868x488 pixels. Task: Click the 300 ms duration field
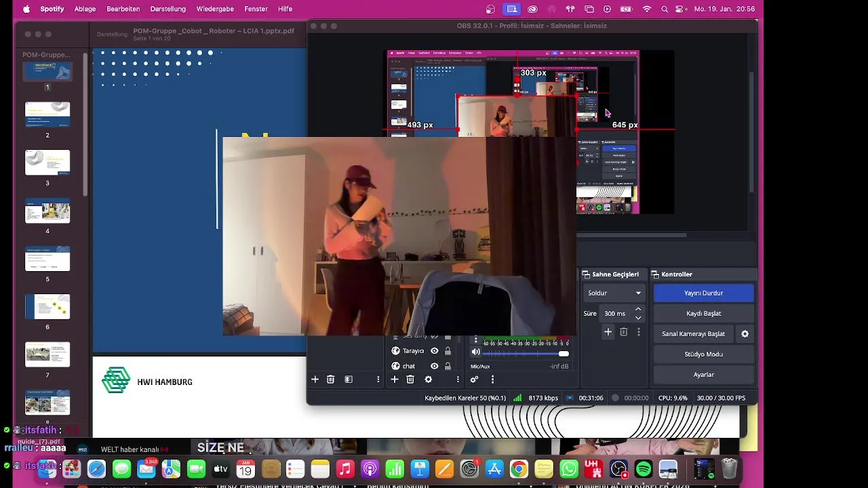[617, 314]
